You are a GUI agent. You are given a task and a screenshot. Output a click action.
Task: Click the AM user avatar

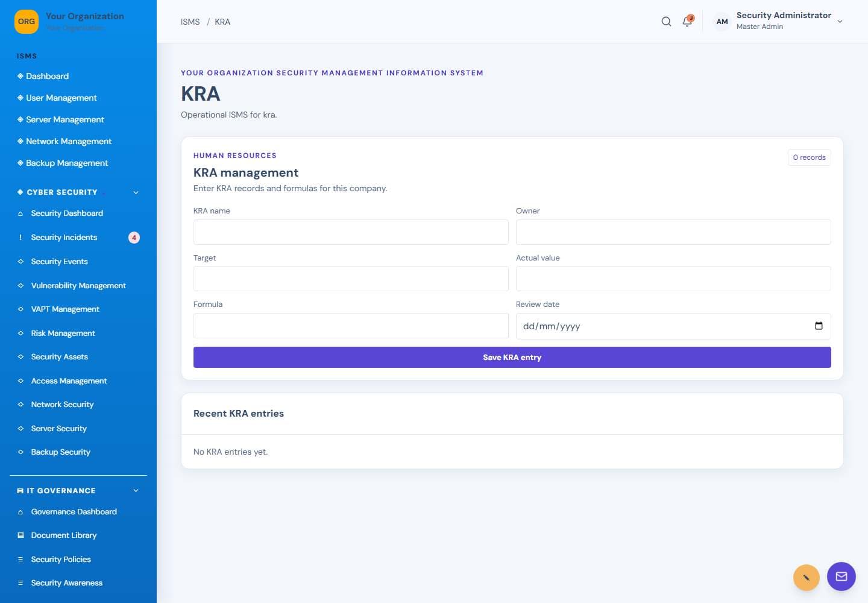(722, 22)
